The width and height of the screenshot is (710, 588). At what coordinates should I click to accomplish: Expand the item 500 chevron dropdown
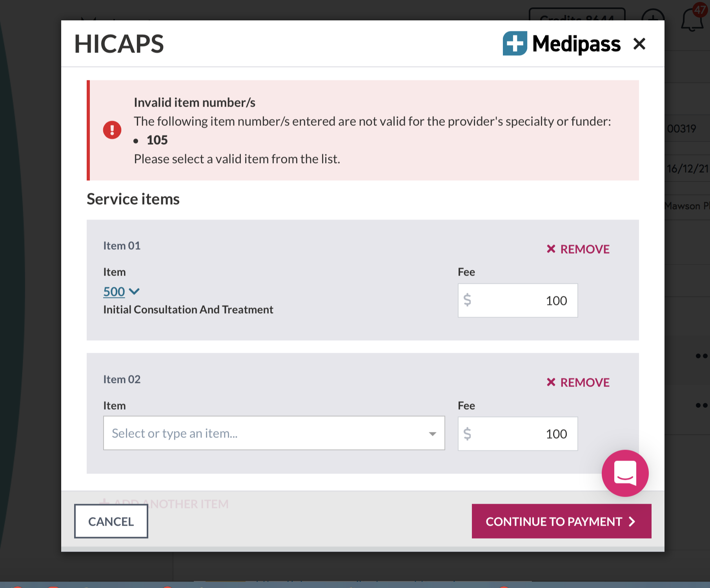pyautogui.click(x=134, y=291)
